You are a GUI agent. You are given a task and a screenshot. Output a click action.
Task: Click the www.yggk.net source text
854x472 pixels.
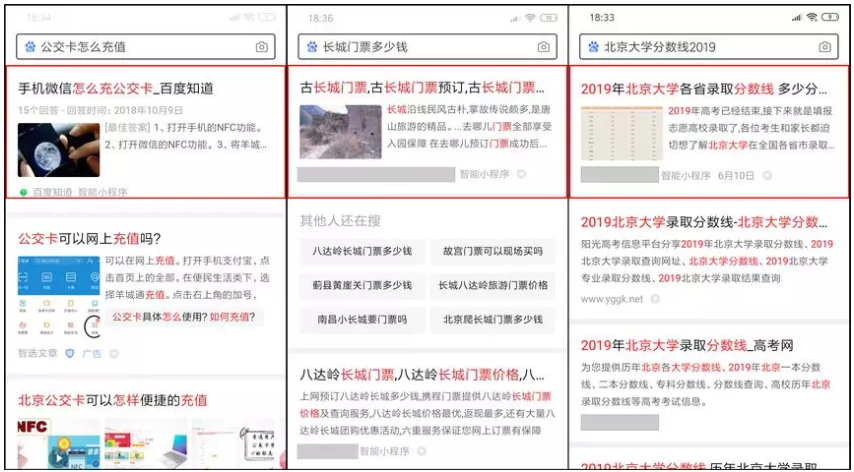(x=612, y=299)
